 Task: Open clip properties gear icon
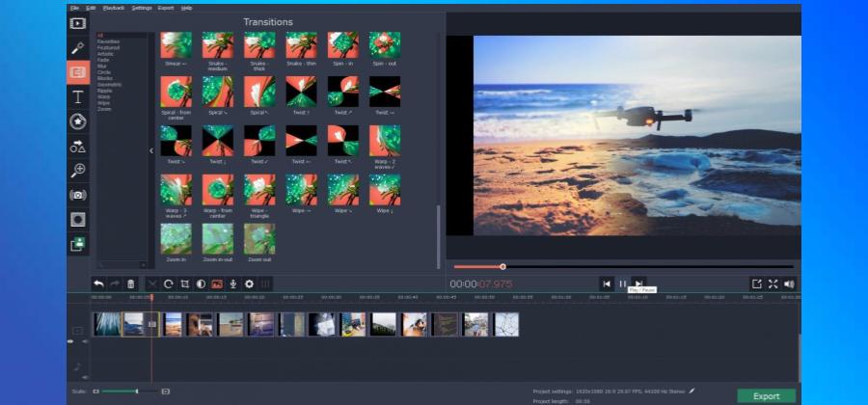[249, 283]
